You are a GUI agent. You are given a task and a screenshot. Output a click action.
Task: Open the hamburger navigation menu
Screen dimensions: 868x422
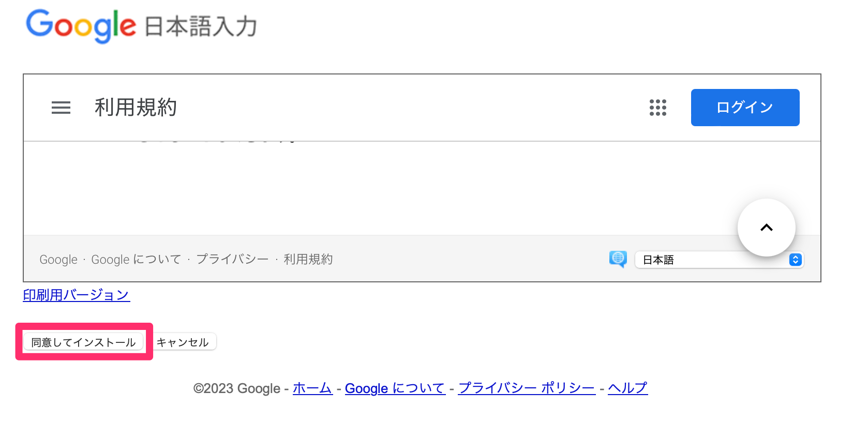(x=61, y=108)
